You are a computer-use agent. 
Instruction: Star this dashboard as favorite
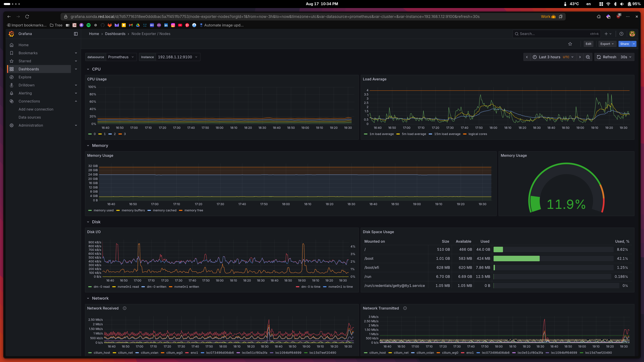[x=570, y=44]
